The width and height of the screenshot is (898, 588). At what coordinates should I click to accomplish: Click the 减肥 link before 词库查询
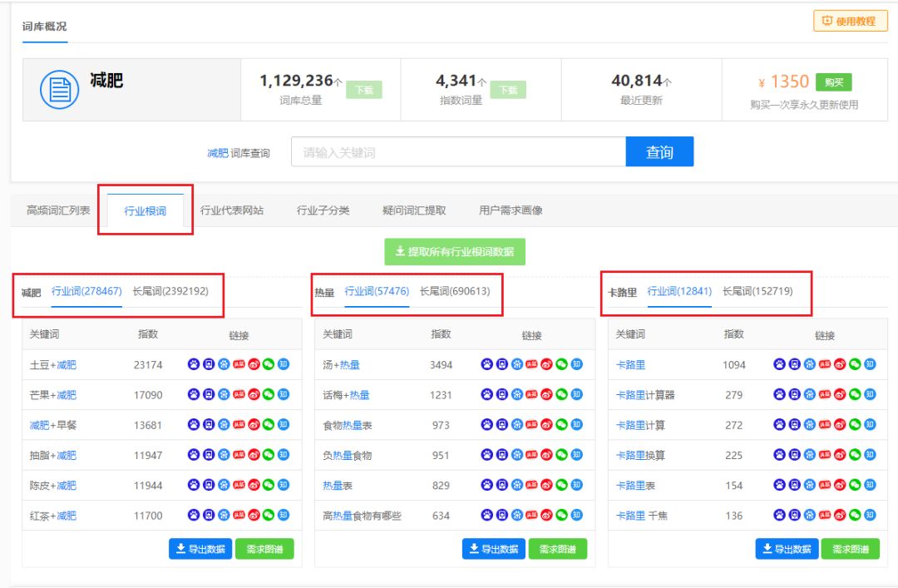click(x=218, y=153)
